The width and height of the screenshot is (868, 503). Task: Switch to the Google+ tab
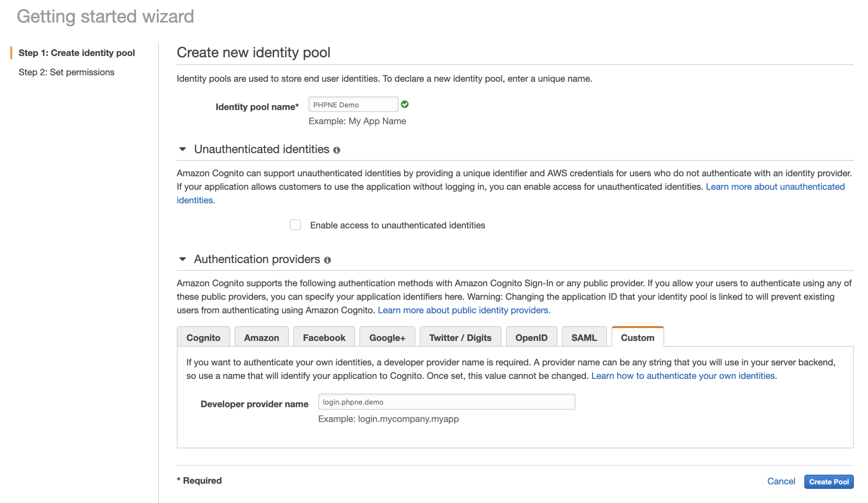(x=387, y=338)
